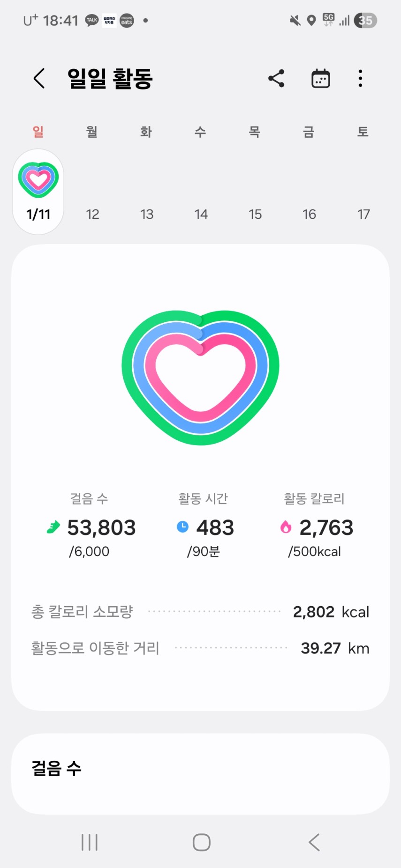Open the 걸음 수 card at bottom

pos(200,773)
